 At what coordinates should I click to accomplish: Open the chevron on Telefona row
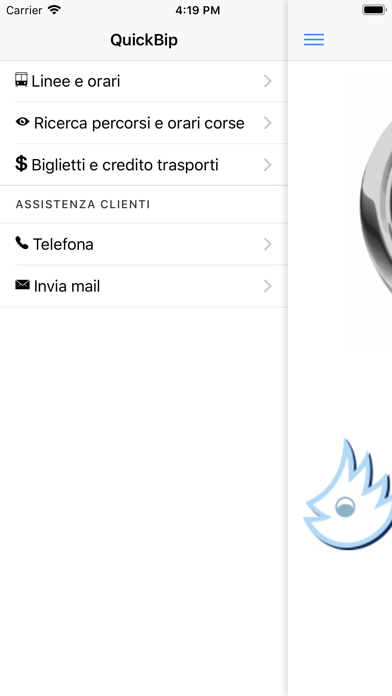(267, 244)
